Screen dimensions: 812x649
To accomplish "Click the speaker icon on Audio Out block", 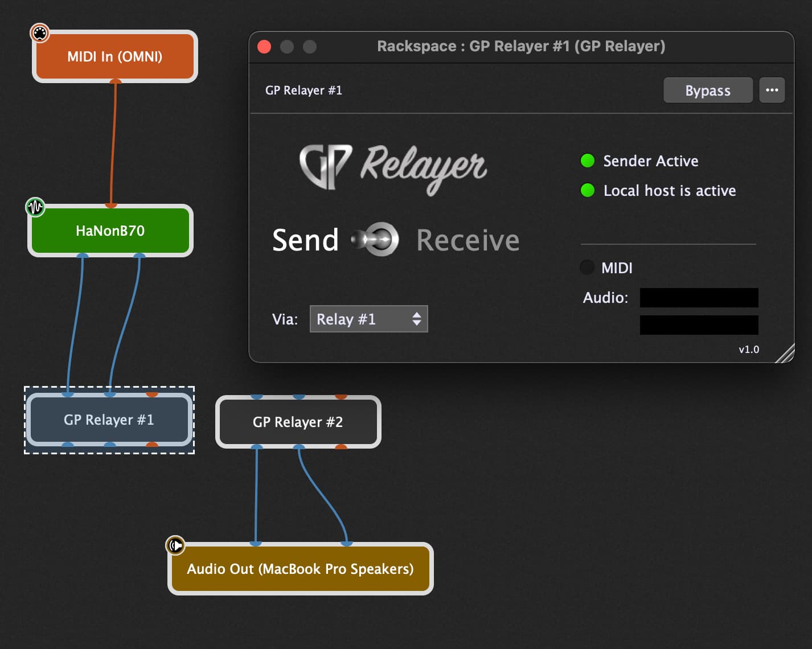I will pyautogui.click(x=175, y=545).
